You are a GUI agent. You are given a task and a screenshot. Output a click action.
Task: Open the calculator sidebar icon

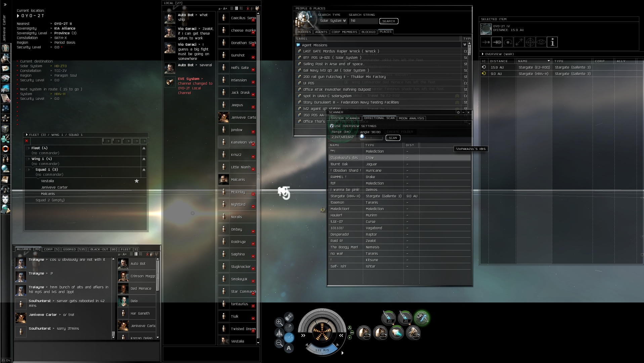[5, 209]
